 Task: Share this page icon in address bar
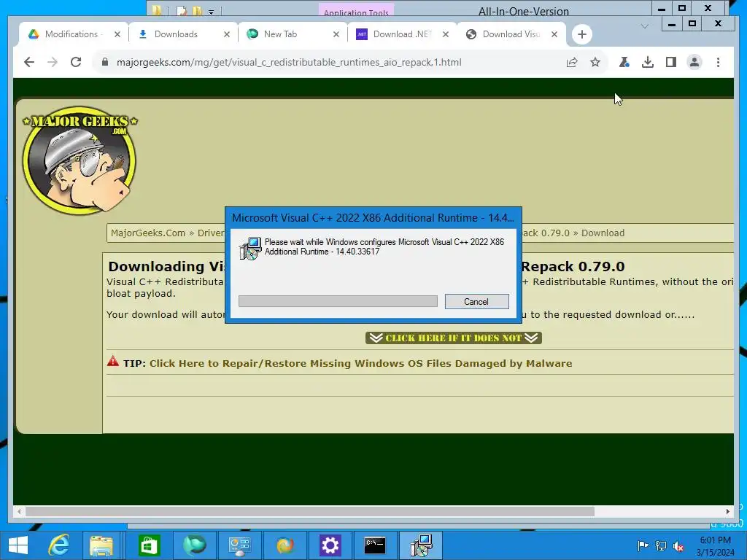(572, 62)
